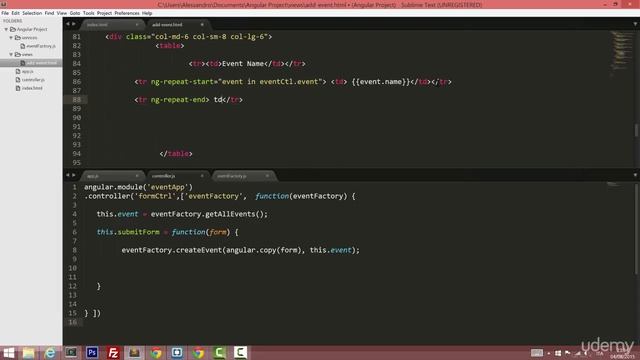Click 'createEvent' on line 8
Screen dimensions: 640x360
[199, 250]
